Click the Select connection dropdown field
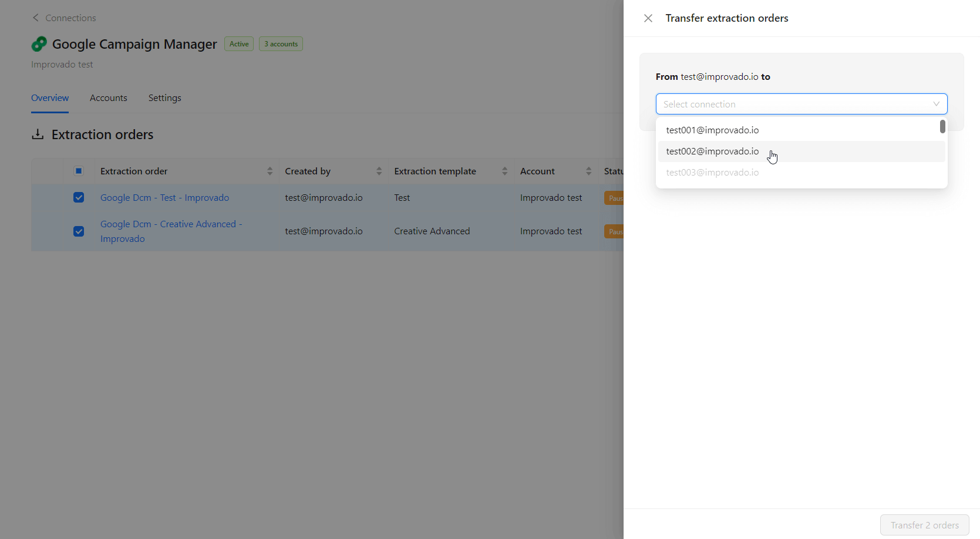 pyautogui.click(x=801, y=104)
